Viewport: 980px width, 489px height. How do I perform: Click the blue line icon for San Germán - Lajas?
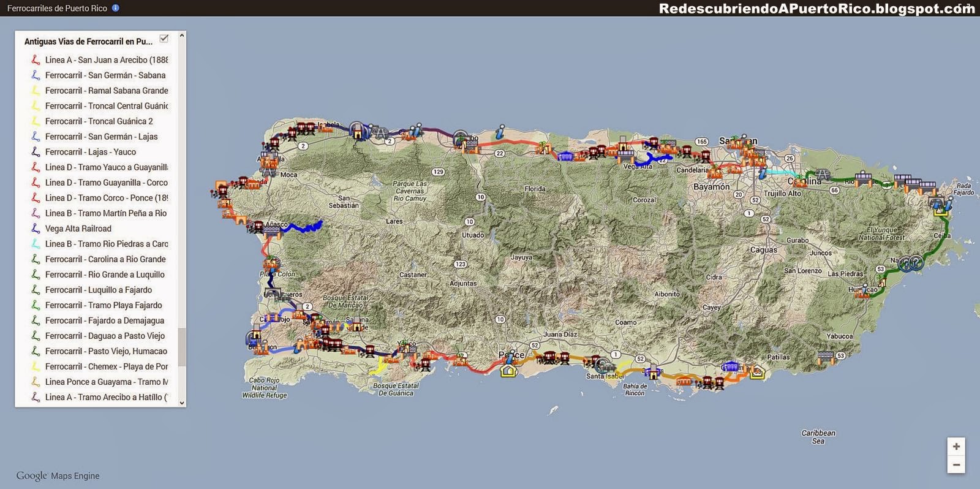click(36, 137)
